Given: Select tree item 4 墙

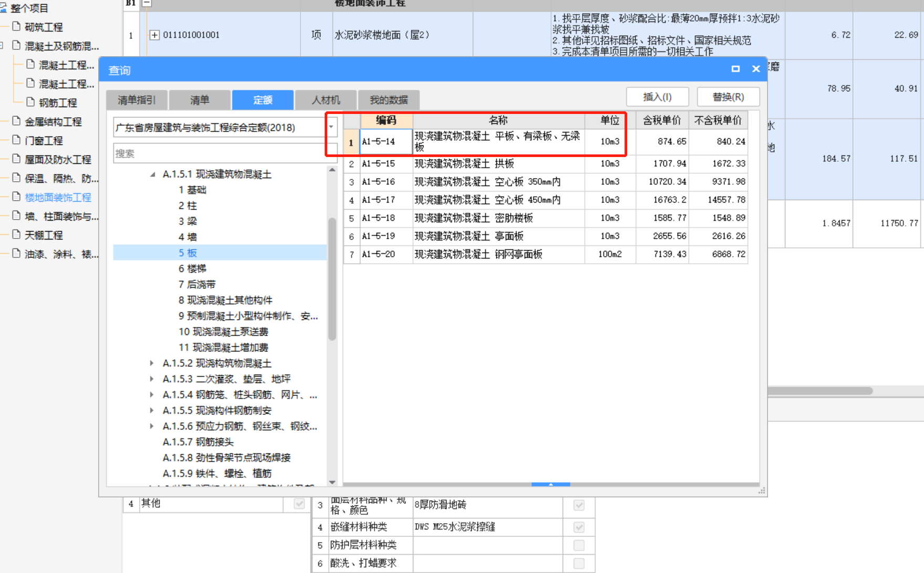Looking at the screenshot, I should click(x=188, y=237).
